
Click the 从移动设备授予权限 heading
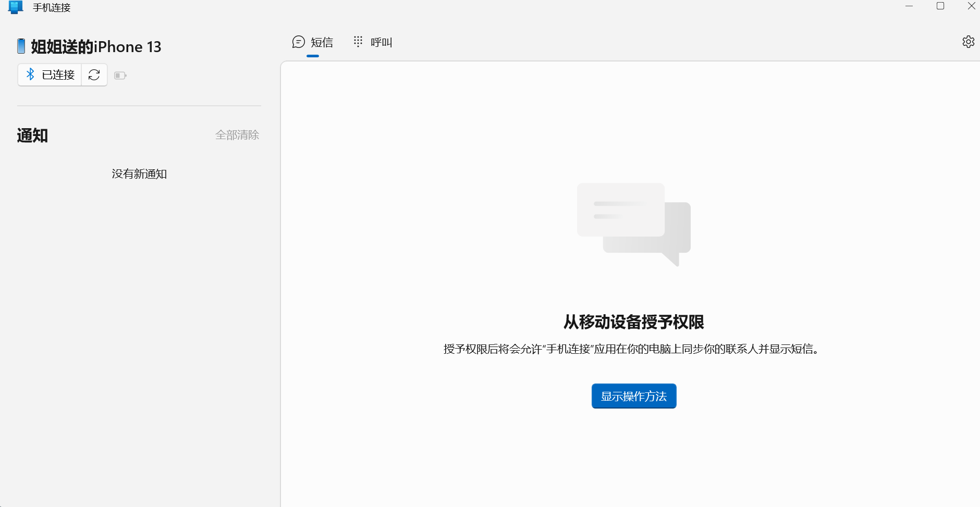[632, 322]
